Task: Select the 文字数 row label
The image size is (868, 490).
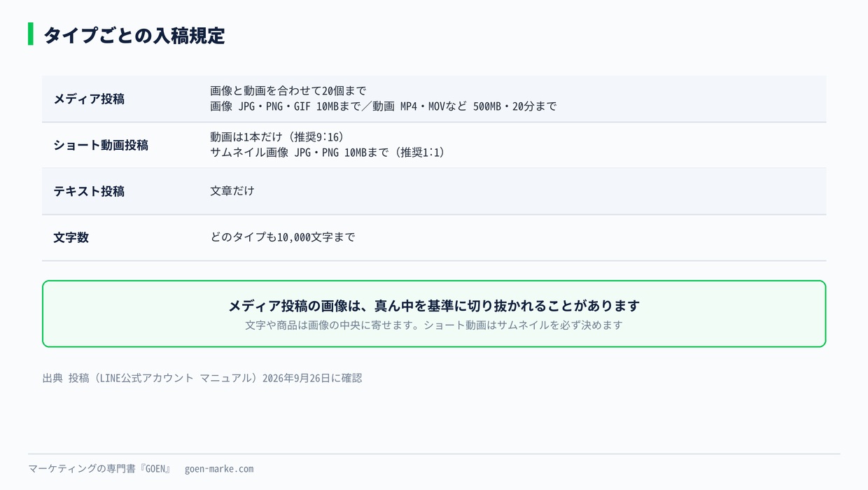Action: click(x=71, y=237)
